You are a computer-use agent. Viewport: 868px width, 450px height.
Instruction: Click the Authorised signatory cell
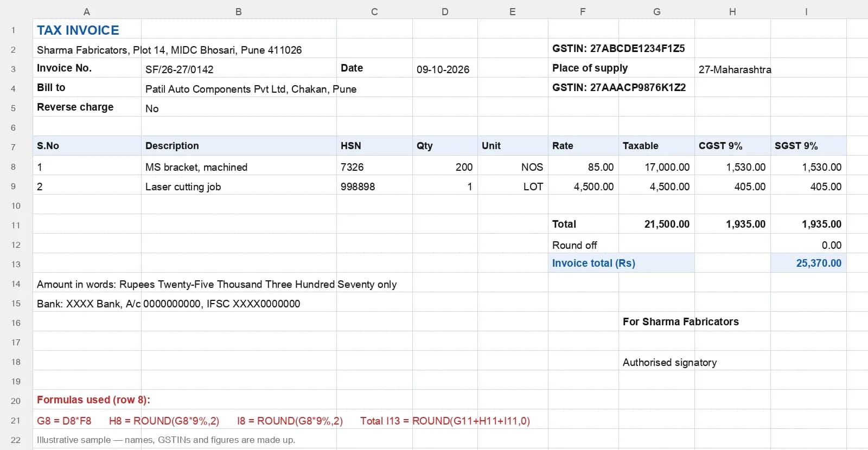point(669,362)
